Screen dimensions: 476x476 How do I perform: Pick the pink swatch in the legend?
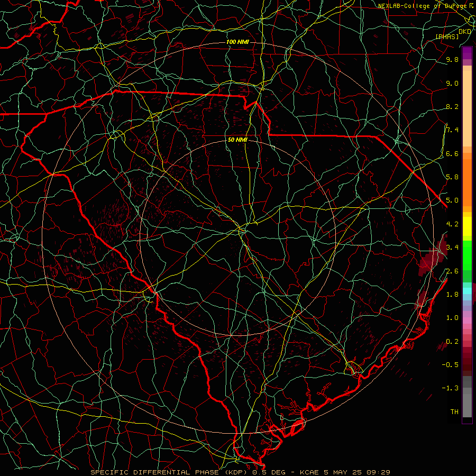point(467,321)
